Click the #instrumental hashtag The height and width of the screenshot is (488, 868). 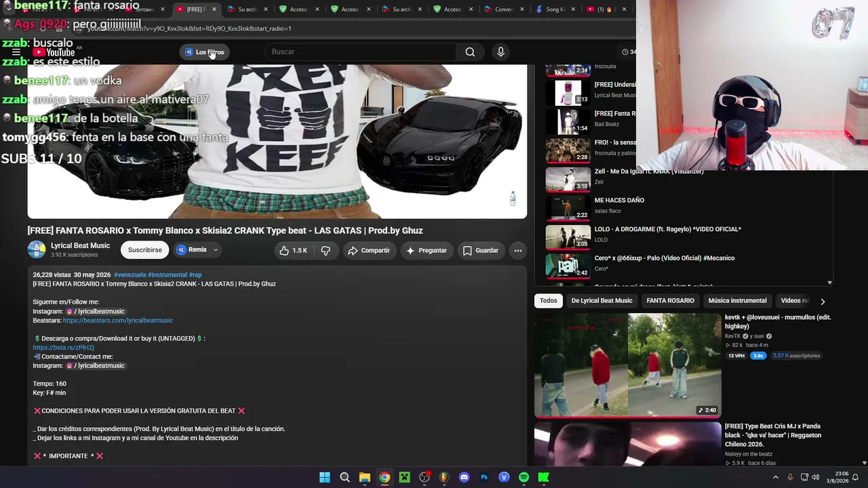[167, 275]
